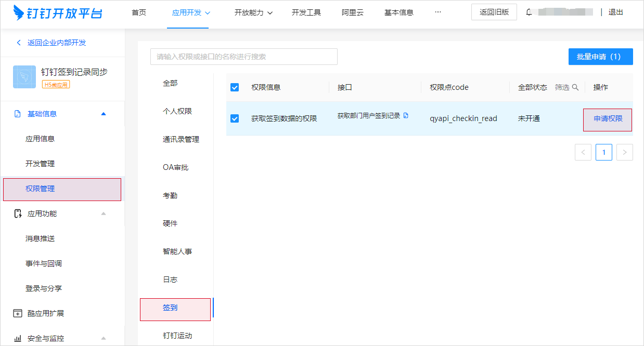
Task: Select the 考勤 permission category
Action: point(170,195)
